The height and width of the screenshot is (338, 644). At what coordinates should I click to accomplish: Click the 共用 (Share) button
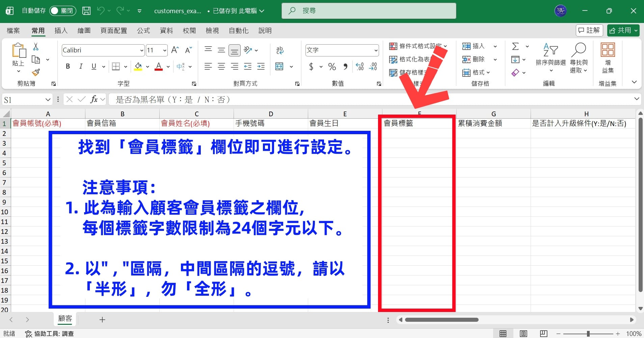click(x=623, y=30)
